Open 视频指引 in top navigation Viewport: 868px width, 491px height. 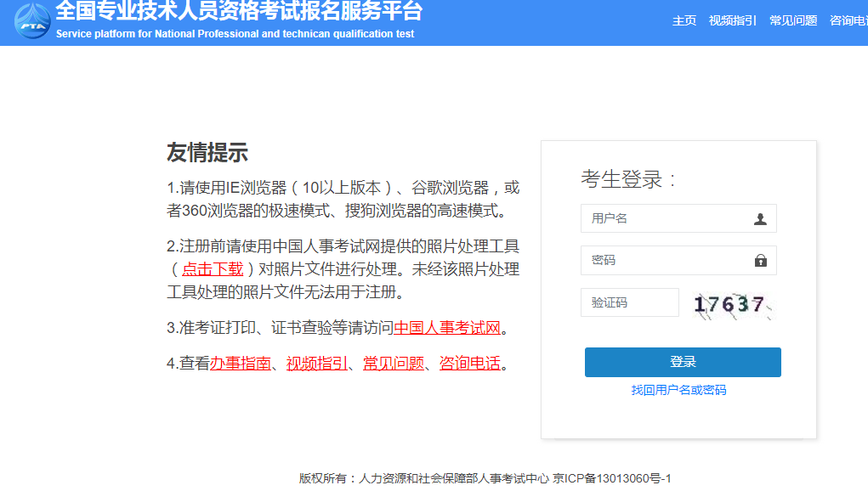tap(732, 21)
